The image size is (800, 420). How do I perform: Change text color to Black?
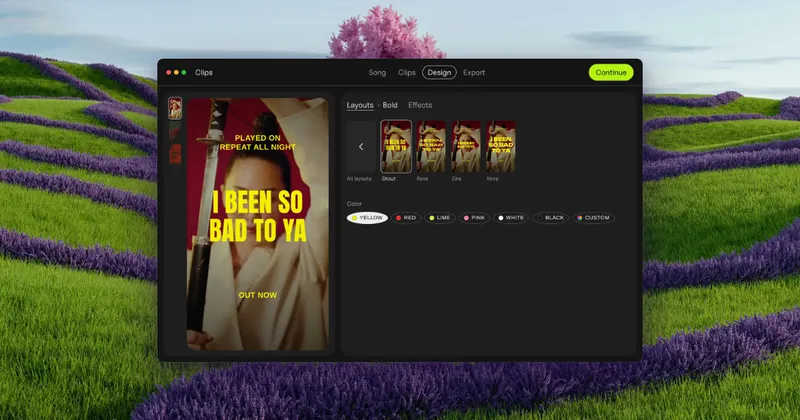[551, 218]
